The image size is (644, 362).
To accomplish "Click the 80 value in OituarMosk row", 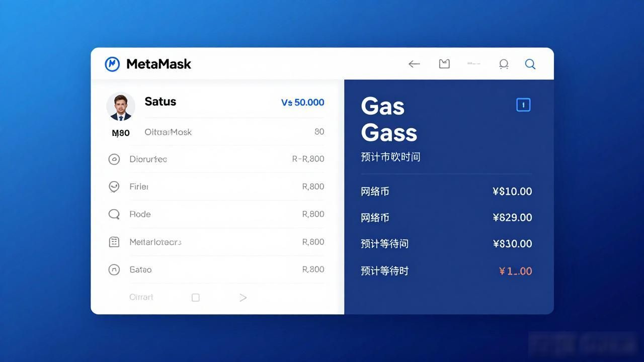I will tap(319, 132).
